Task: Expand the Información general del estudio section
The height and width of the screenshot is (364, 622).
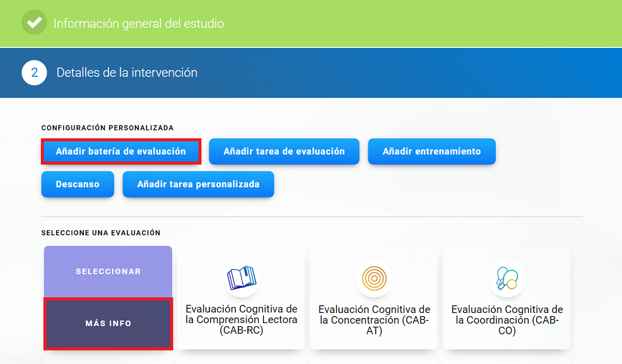Action: 139,24
